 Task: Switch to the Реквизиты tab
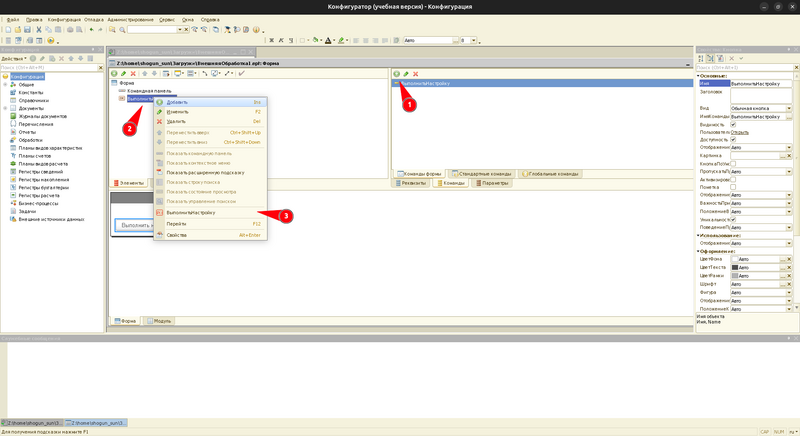click(411, 183)
